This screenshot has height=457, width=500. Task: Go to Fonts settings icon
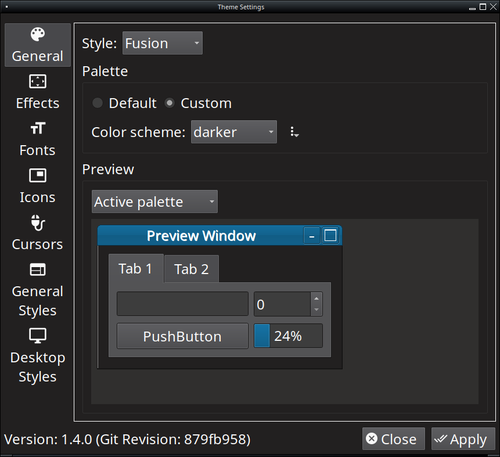37,128
